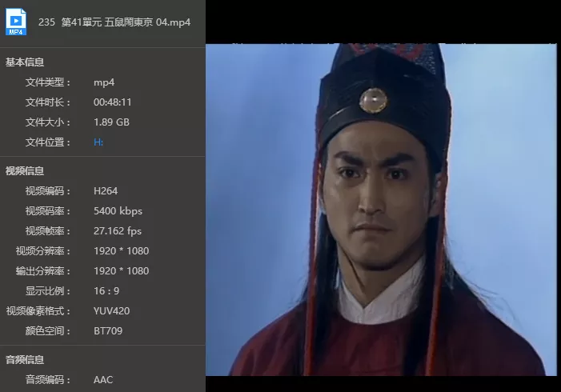Click the 16 : 9 display ratio value

(x=106, y=291)
